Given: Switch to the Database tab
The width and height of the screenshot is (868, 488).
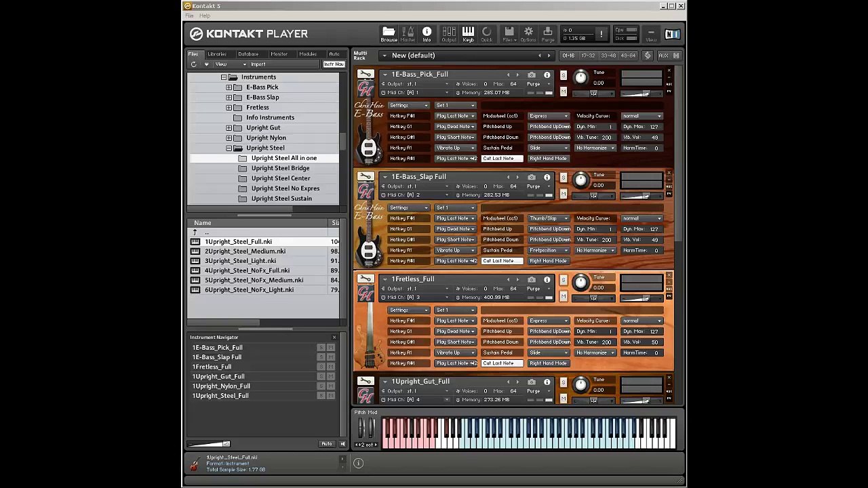Looking at the screenshot, I should coord(248,54).
